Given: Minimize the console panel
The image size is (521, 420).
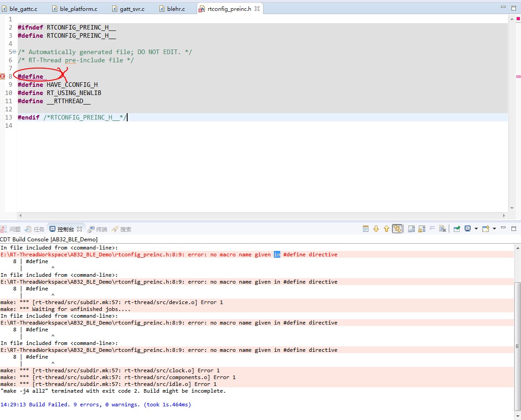Looking at the screenshot, I should (503, 228).
